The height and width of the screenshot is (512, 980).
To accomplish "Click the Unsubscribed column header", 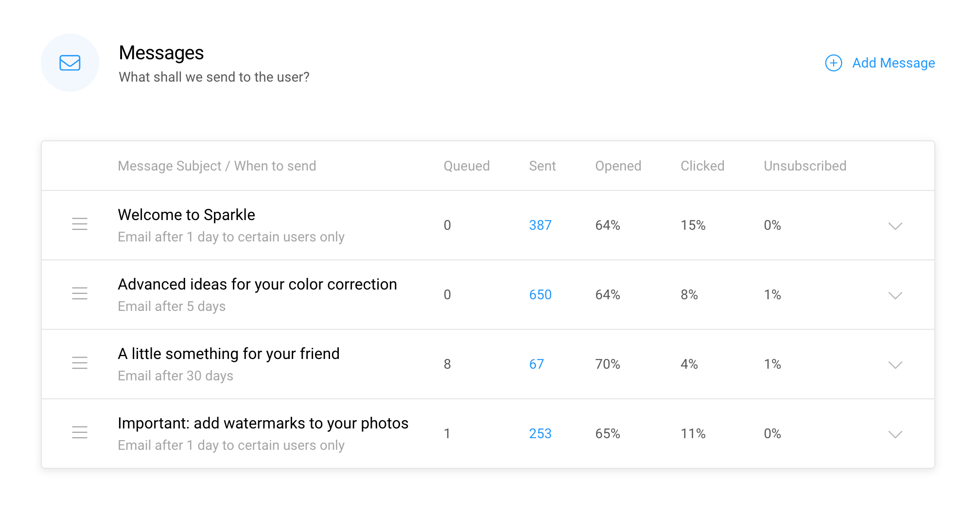I will 805,166.
